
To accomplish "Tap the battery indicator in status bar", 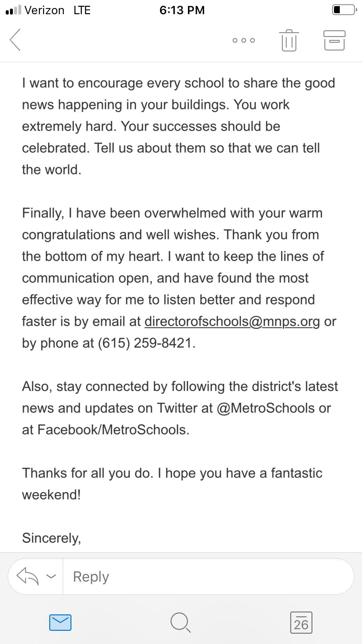I will click(344, 10).
